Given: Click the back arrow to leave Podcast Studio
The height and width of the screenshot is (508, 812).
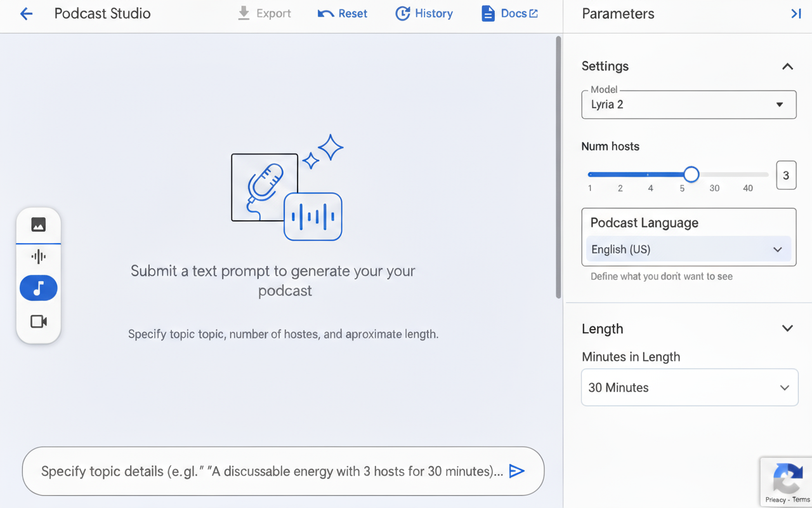Looking at the screenshot, I should pos(25,13).
